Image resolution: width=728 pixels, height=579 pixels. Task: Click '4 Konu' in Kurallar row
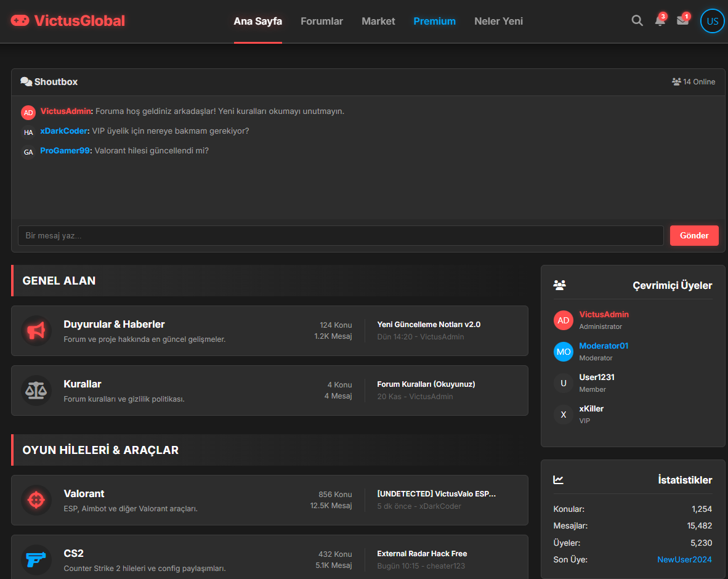point(339,385)
